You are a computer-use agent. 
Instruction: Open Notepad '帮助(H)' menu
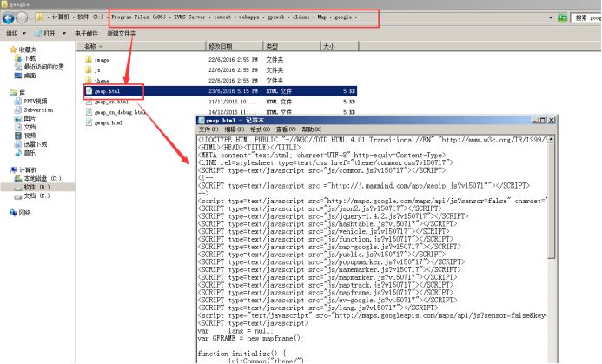click(311, 129)
